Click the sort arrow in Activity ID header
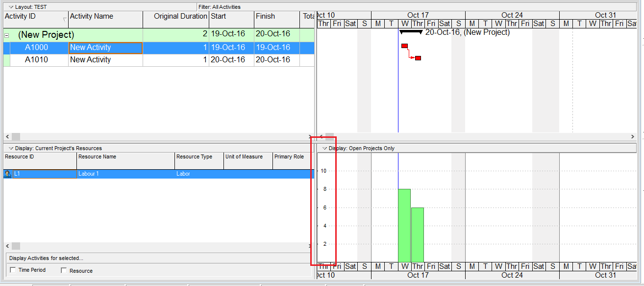 (64, 20)
